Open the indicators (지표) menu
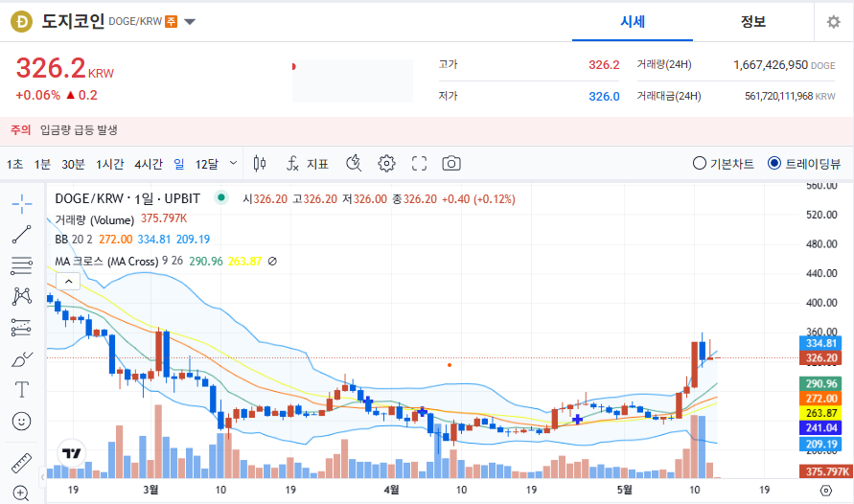 (308, 163)
